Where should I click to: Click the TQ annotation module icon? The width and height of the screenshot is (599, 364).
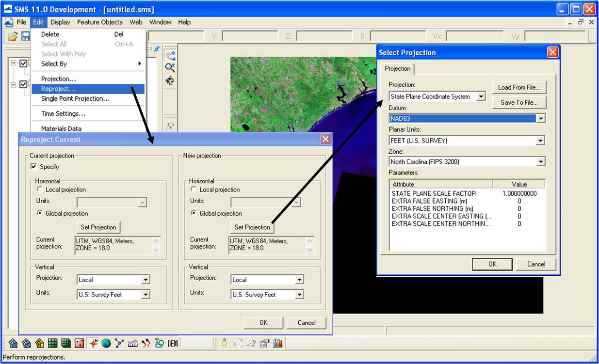click(159, 344)
